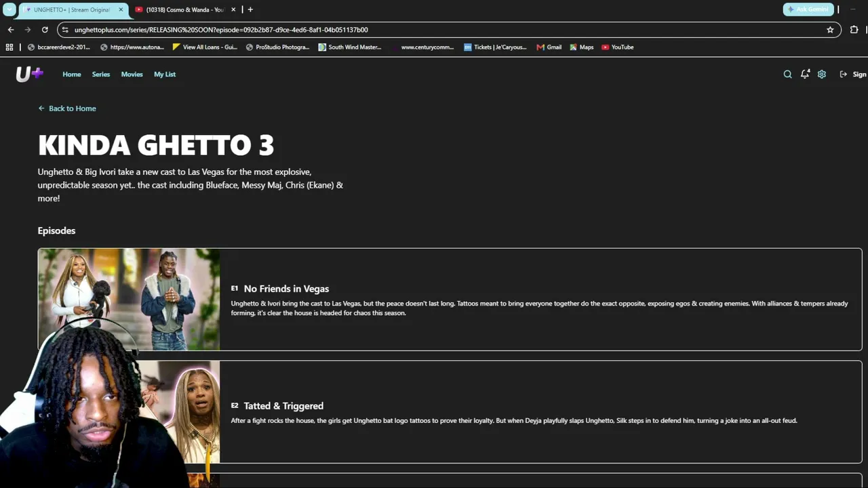Close the Cosmo & Wanda YouTube tab

click(x=233, y=9)
